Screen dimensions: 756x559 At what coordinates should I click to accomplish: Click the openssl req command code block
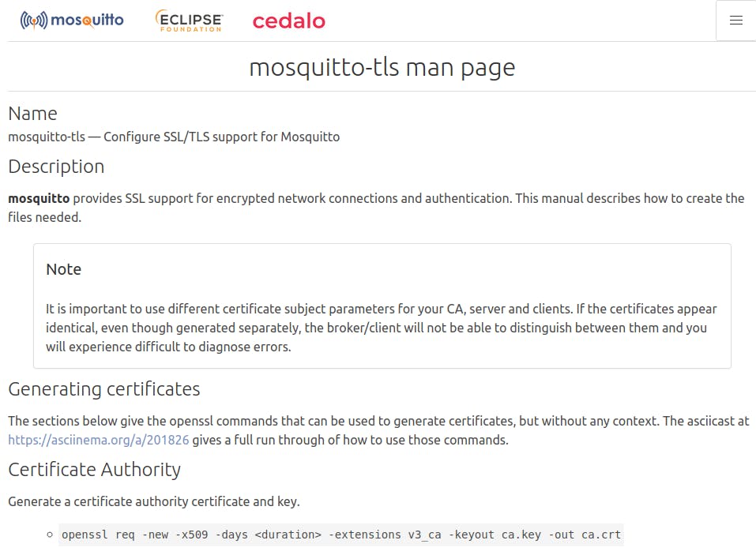(341, 535)
